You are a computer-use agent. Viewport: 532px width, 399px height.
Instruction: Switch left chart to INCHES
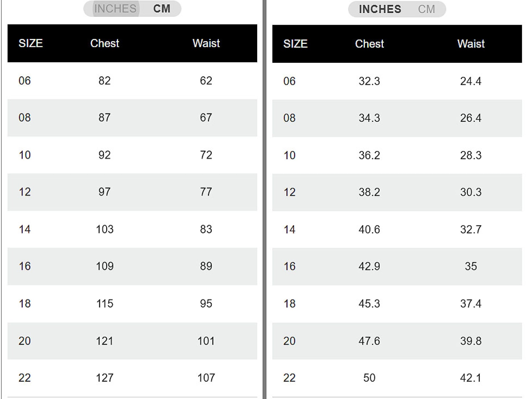pos(115,9)
